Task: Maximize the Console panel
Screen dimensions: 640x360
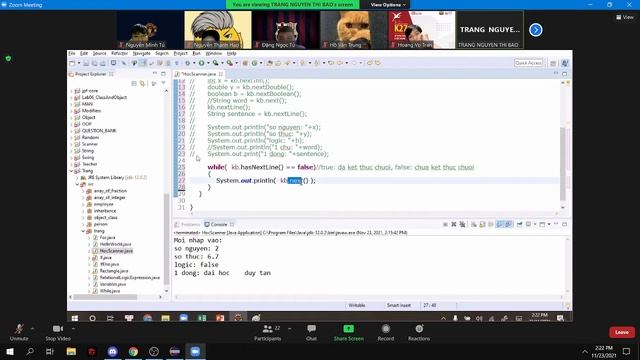Action: 564,224
